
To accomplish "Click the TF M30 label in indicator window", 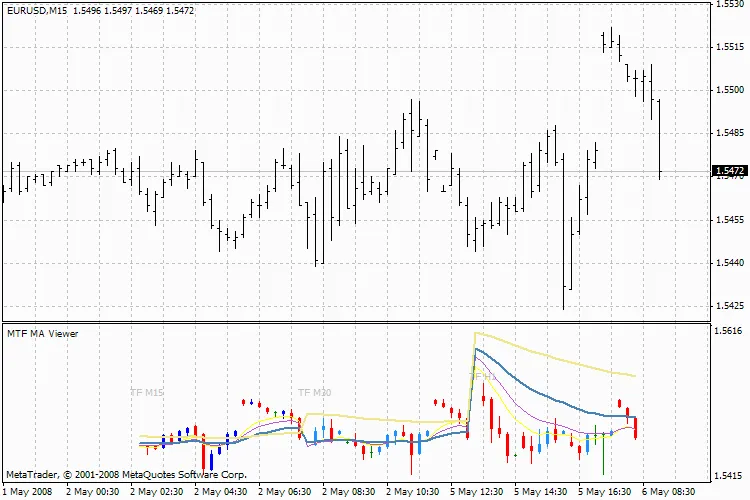I will click(315, 393).
